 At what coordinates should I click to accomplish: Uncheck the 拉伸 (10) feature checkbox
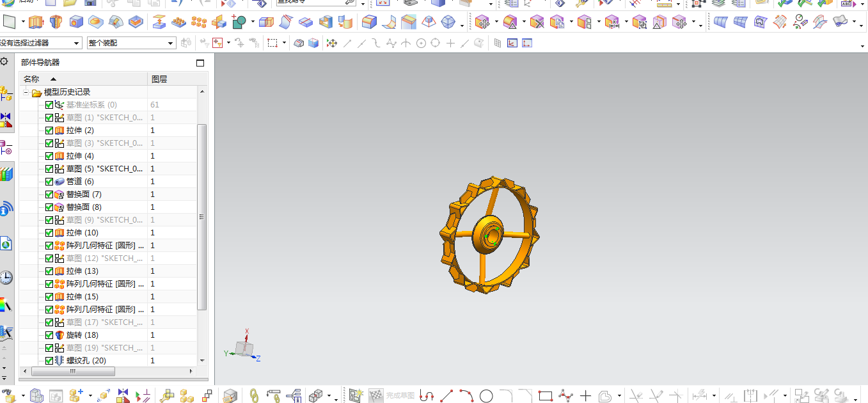(x=49, y=233)
